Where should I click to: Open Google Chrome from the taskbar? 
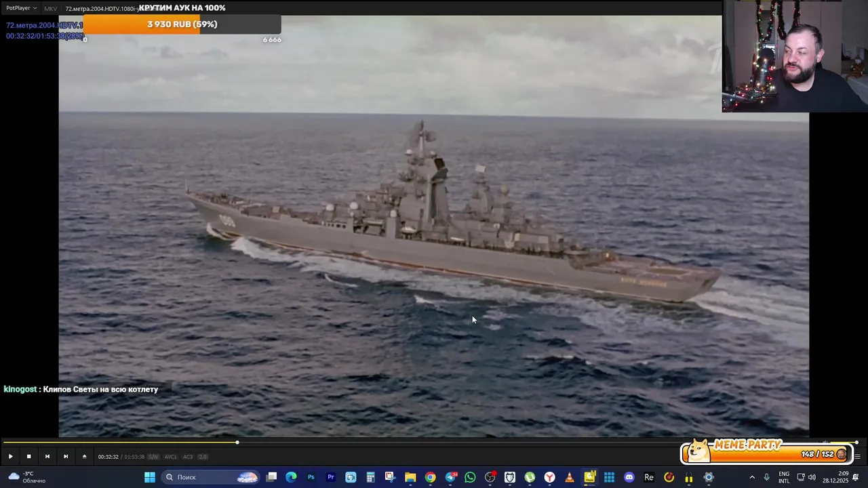(x=430, y=477)
